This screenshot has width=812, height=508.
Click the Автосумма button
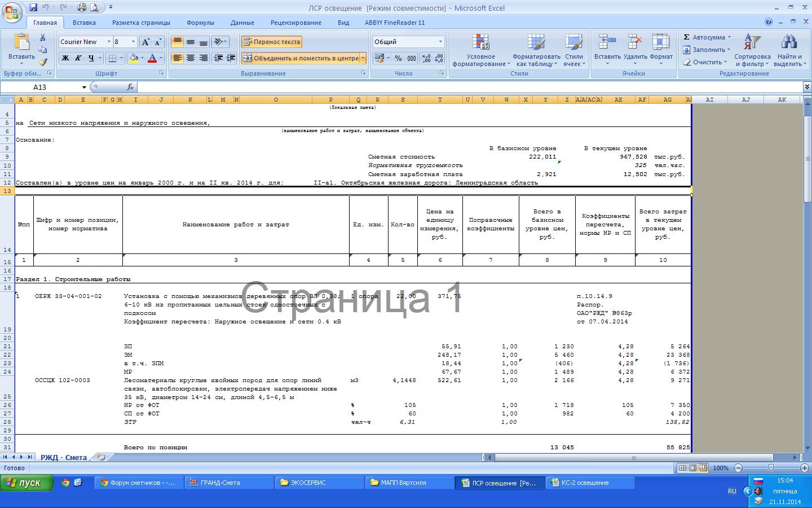coord(704,37)
